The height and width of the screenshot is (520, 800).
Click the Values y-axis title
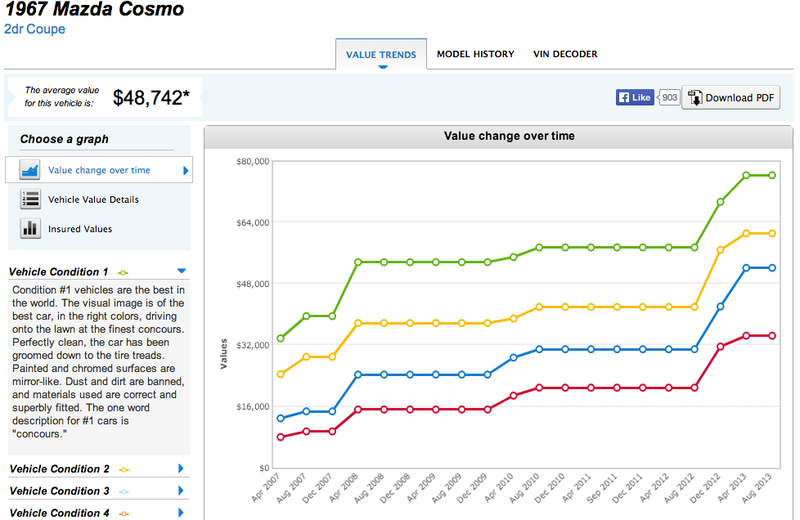[x=223, y=354]
